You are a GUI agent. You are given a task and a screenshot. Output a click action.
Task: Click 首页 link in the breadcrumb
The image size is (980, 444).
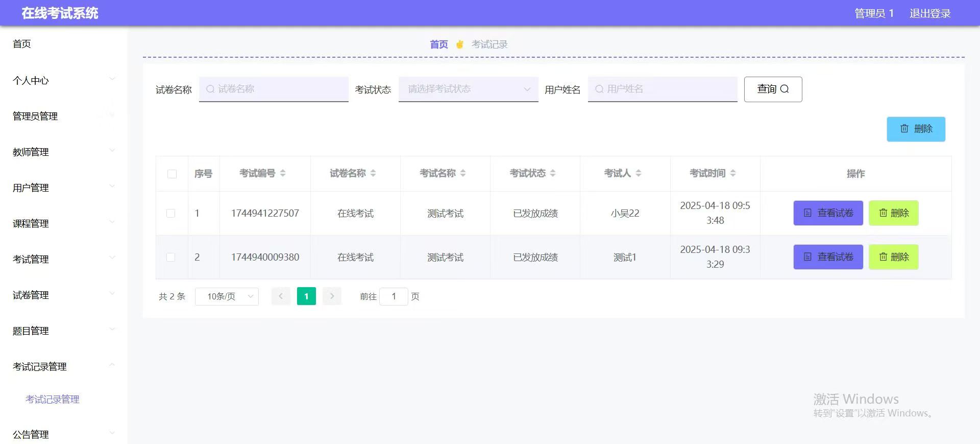(439, 44)
